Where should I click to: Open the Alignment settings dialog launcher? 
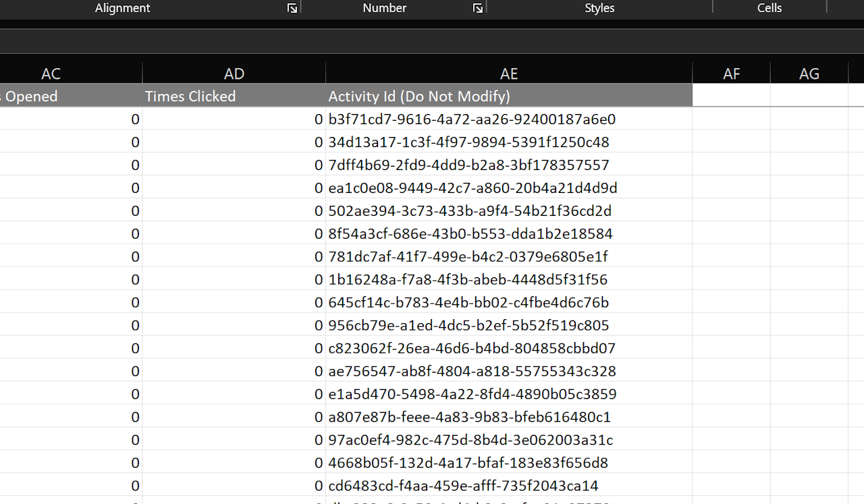292,8
